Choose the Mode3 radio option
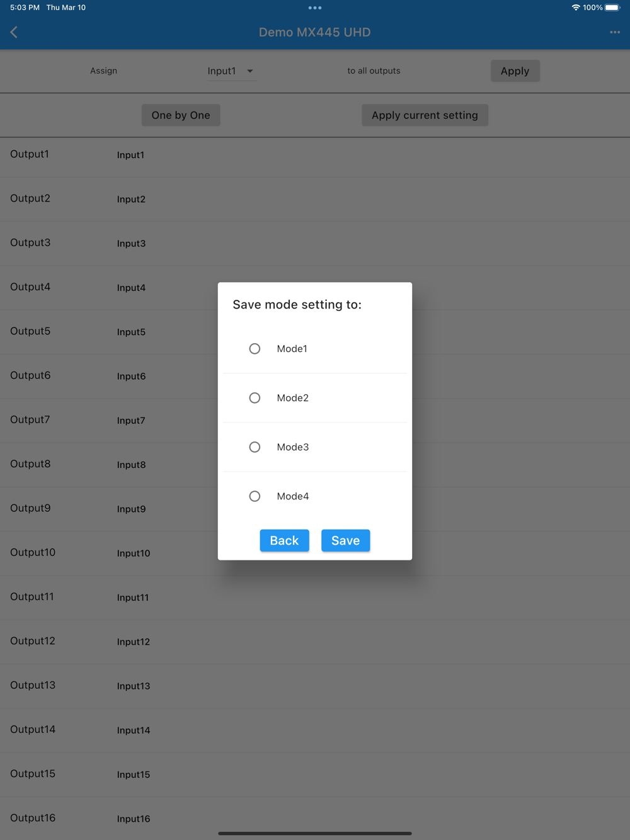This screenshot has width=630, height=840. click(x=255, y=447)
